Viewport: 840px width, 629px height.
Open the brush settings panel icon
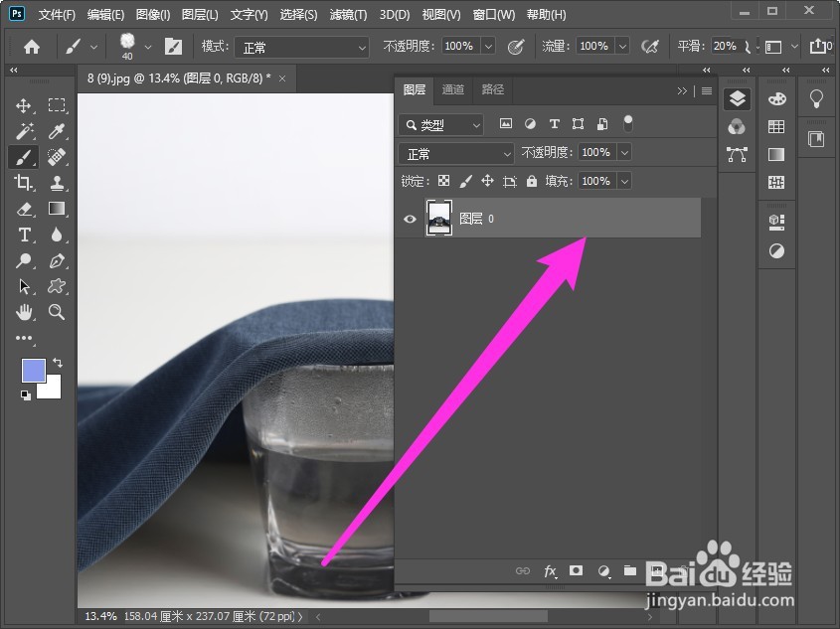173,47
